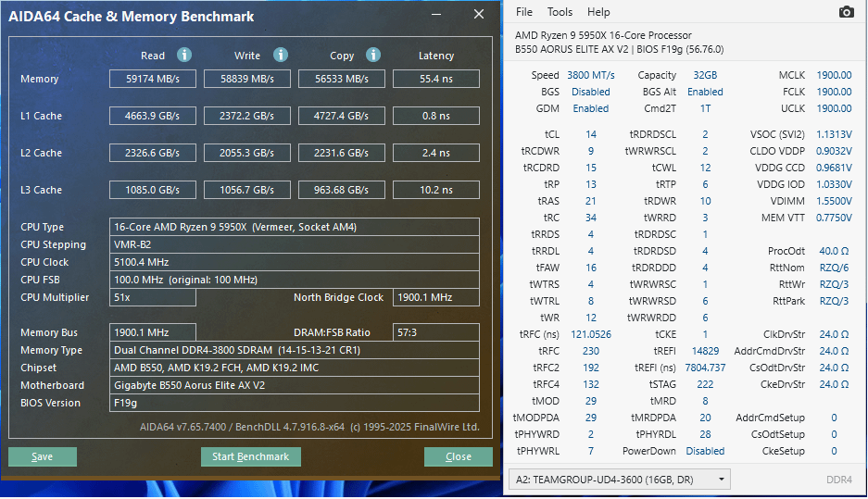Screen dimensions: 868x499
Task: Click the Speed value 3800 MT/s
Action: [x=591, y=75]
